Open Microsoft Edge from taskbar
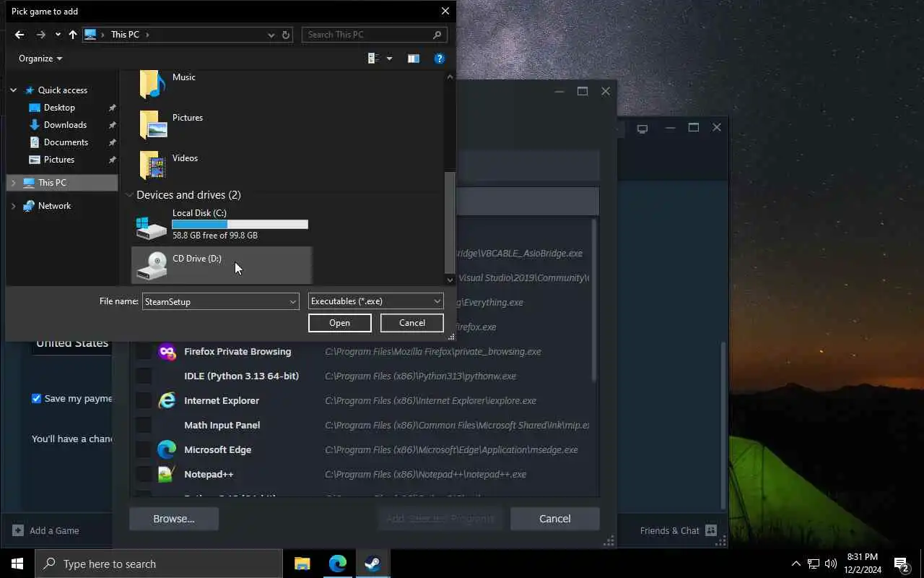 pyautogui.click(x=338, y=564)
